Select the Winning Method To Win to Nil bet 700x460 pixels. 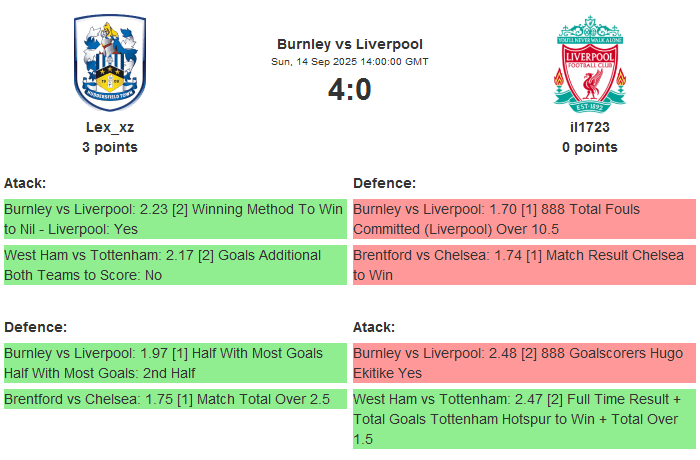coord(175,219)
